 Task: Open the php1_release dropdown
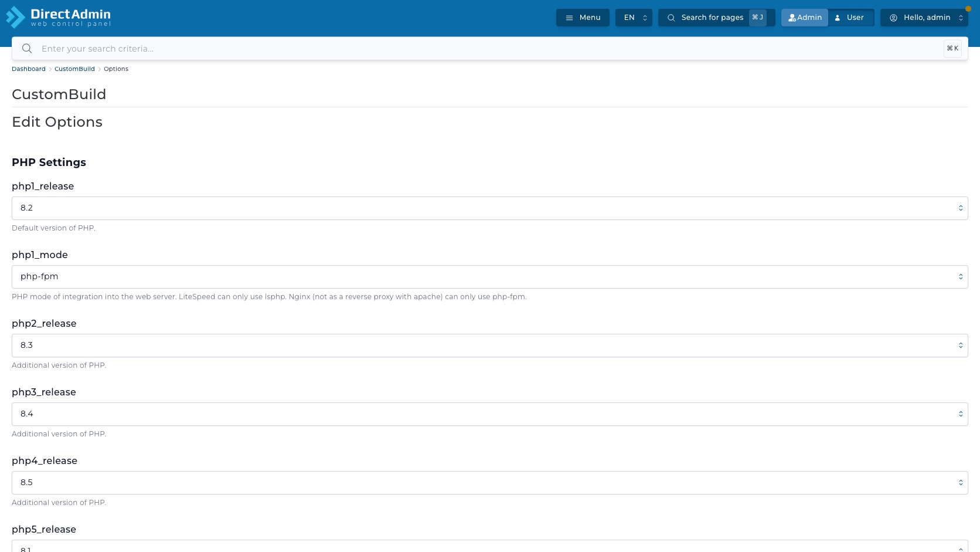pyautogui.click(x=490, y=208)
